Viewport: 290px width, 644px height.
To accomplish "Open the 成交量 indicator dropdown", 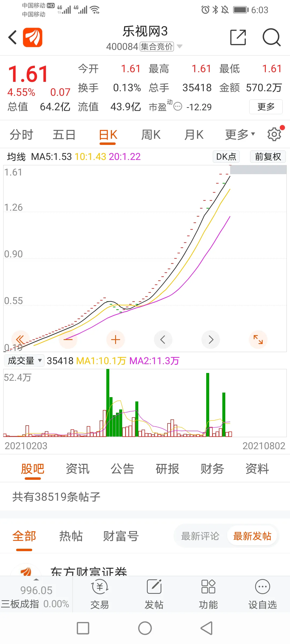I will [x=24, y=361].
